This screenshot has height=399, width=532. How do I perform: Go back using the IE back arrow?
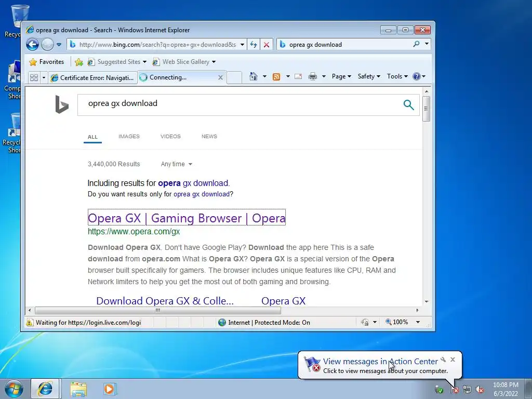click(32, 45)
